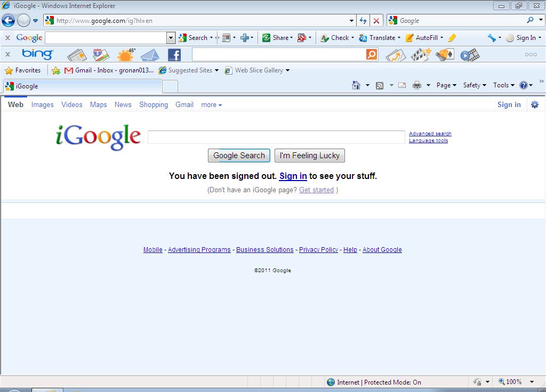The width and height of the screenshot is (546, 392).
Task: Open a new tab with the blank tab button
Action: pyautogui.click(x=170, y=86)
